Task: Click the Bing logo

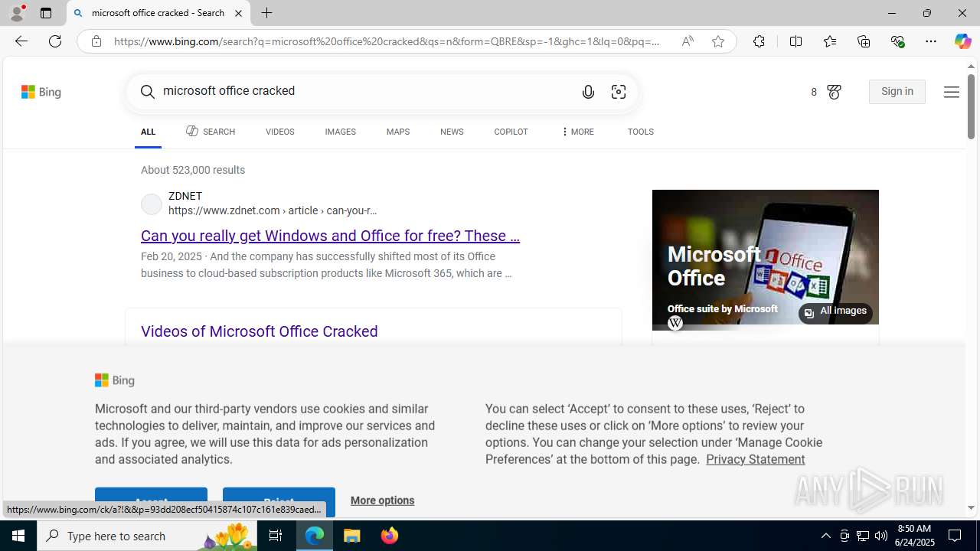Action: pyautogui.click(x=41, y=92)
